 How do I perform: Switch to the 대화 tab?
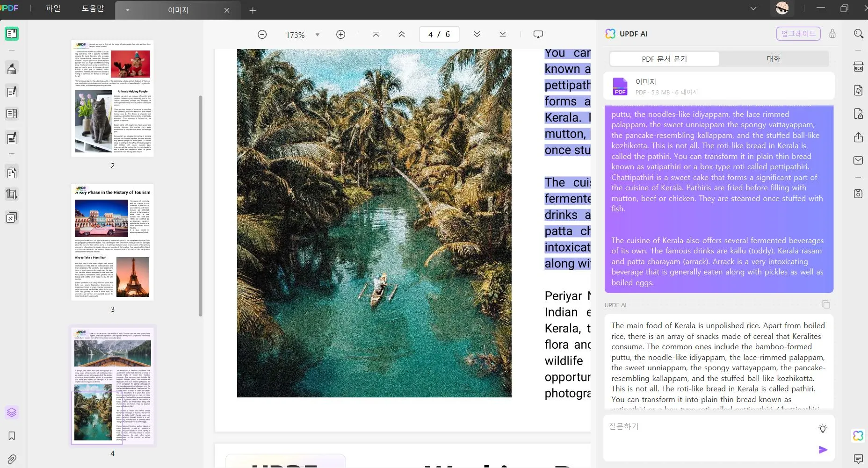pos(774,59)
